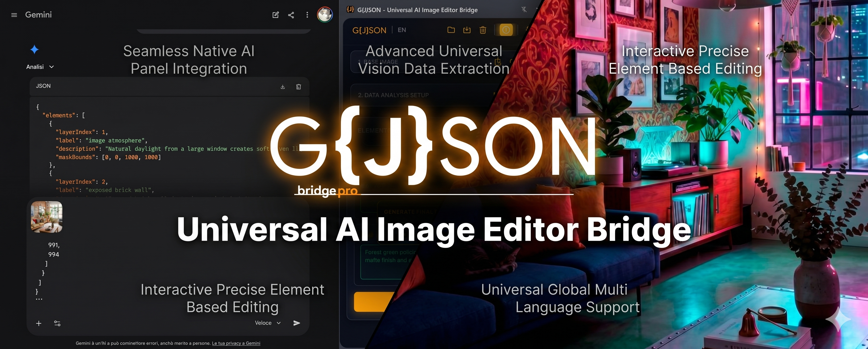Toggle the highlighted orange power button

point(506,30)
